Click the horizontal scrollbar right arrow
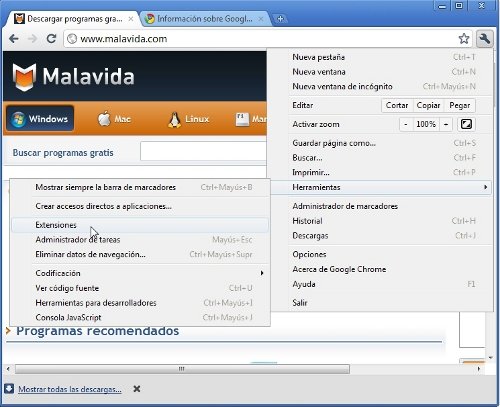Image resolution: width=500 pixels, height=407 pixels. (479, 369)
